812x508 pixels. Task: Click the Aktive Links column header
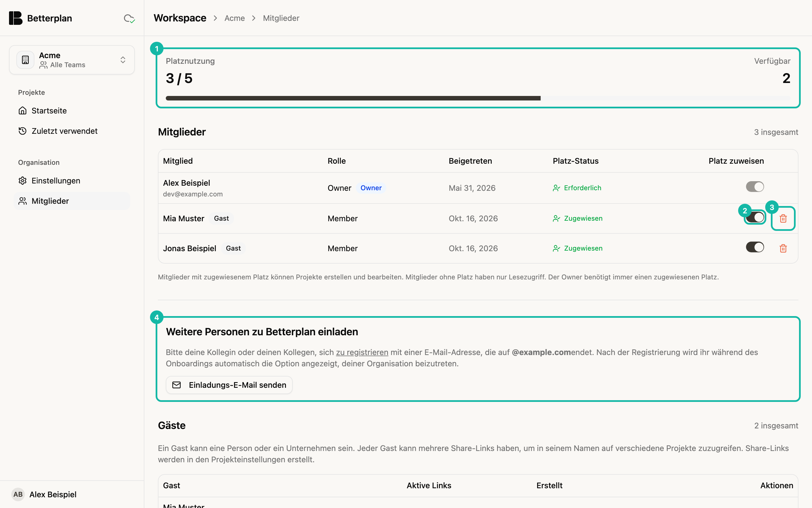(x=429, y=485)
